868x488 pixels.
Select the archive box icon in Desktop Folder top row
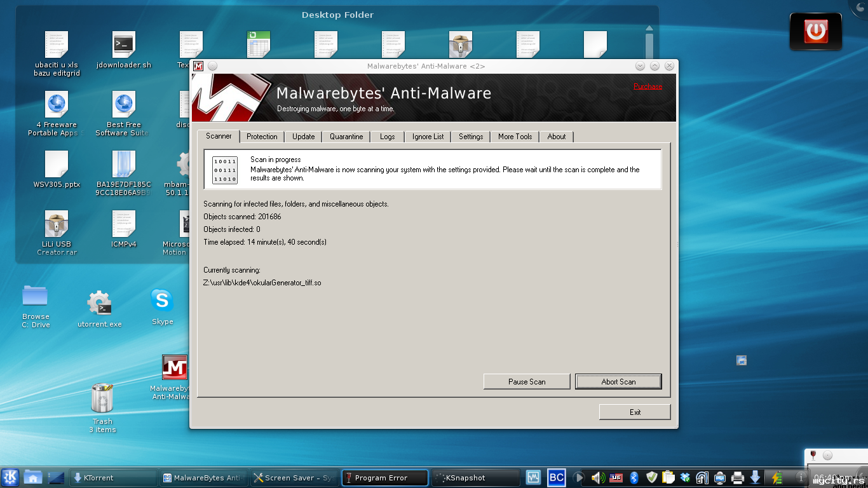click(461, 44)
